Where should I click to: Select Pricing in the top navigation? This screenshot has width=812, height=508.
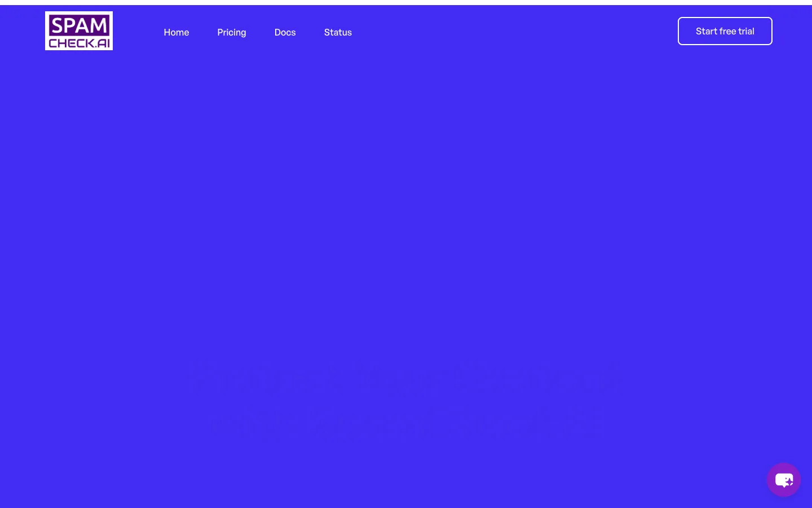click(232, 32)
